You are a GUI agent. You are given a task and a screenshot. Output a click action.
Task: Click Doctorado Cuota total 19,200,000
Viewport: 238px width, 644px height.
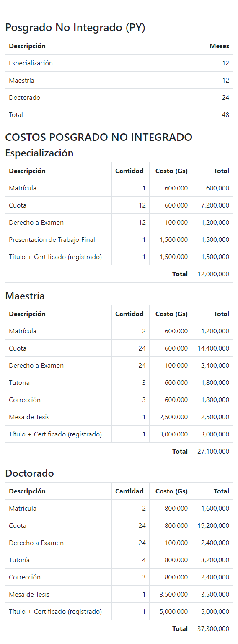coord(213,526)
